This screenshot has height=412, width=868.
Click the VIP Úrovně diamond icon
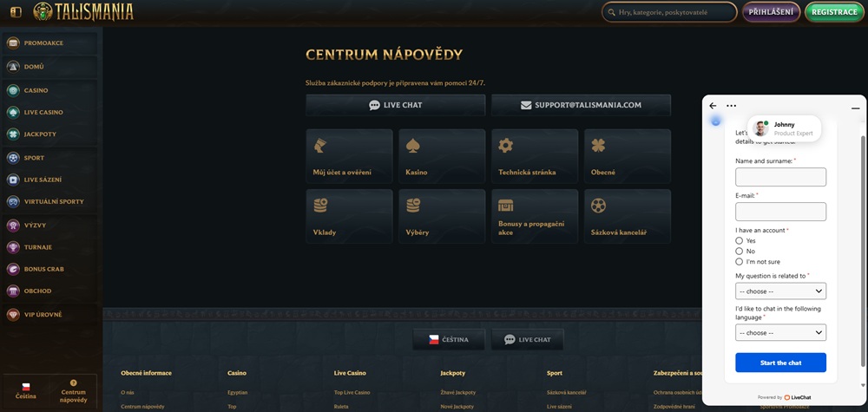click(13, 314)
